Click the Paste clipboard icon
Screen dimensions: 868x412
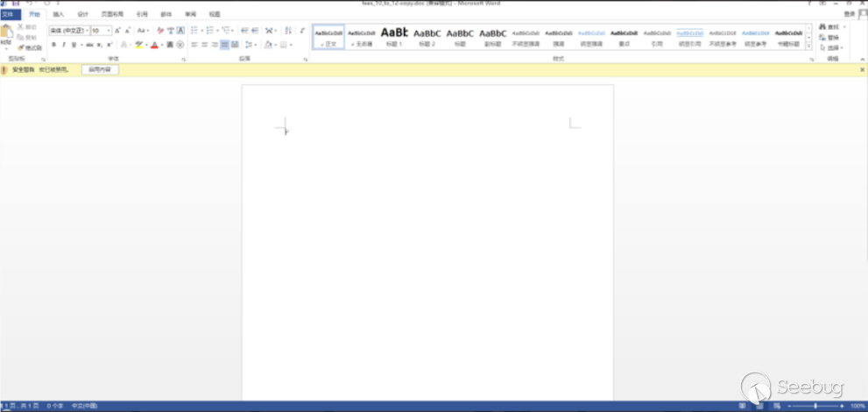(6, 32)
